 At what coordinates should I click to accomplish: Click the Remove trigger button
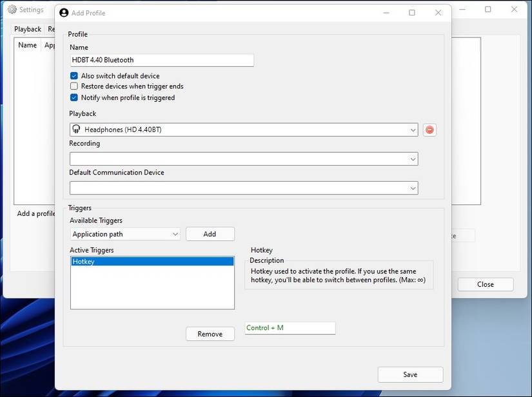210,334
